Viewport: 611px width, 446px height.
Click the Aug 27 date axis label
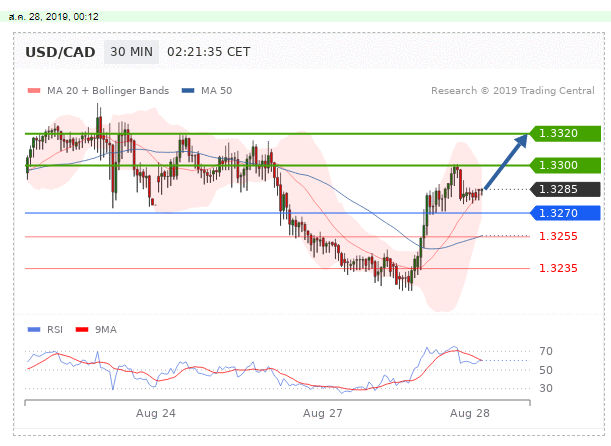pos(323,413)
